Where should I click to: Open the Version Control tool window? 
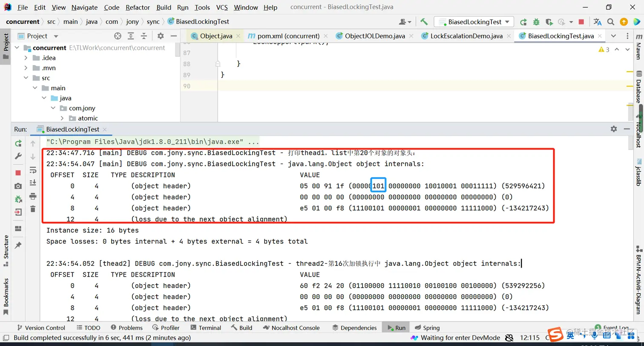tap(40, 328)
